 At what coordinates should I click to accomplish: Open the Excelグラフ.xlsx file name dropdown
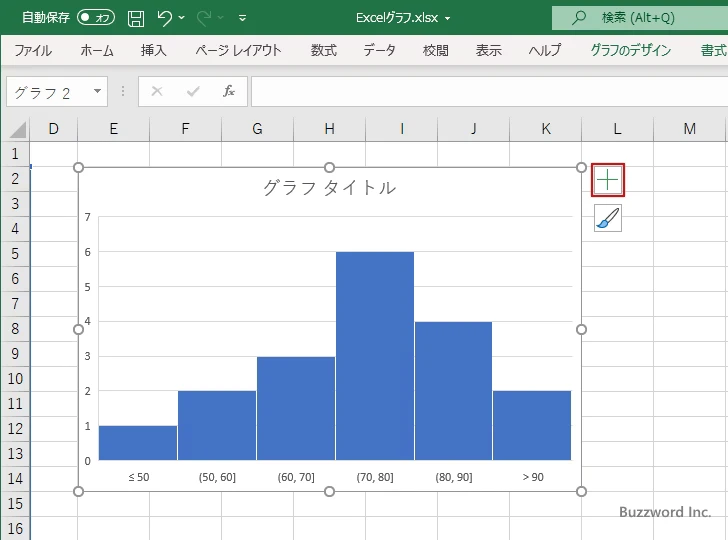(448, 18)
